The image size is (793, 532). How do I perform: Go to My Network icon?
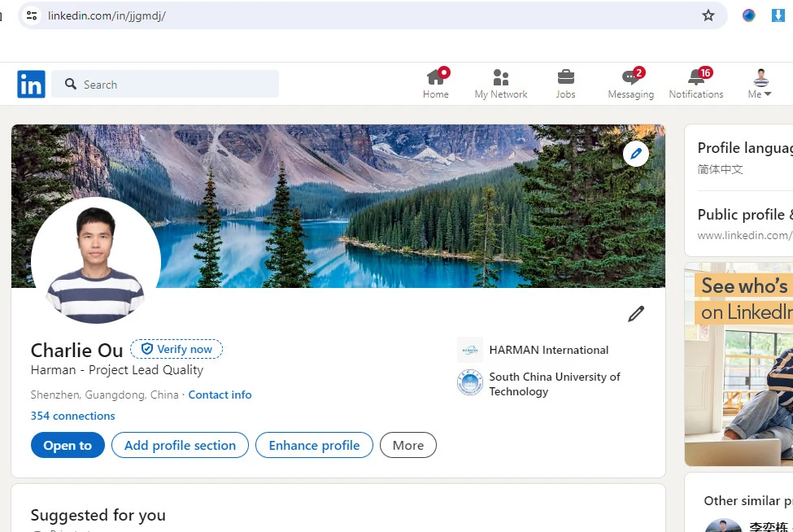coord(501,78)
